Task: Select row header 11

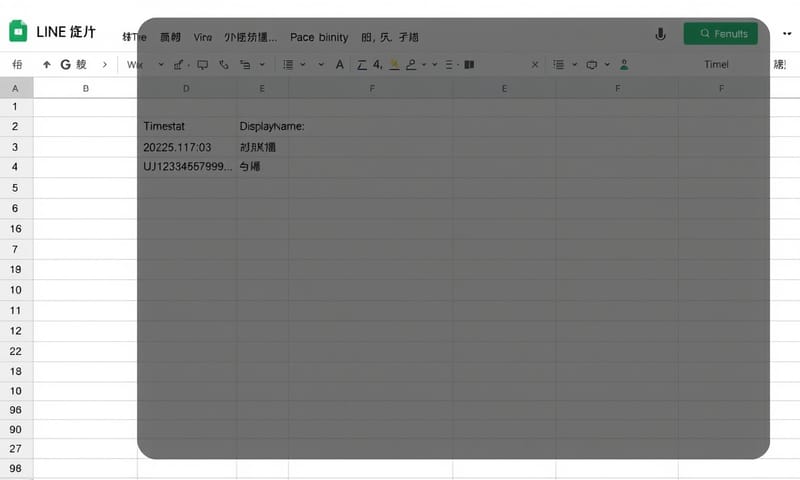Action: (x=15, y=310)
